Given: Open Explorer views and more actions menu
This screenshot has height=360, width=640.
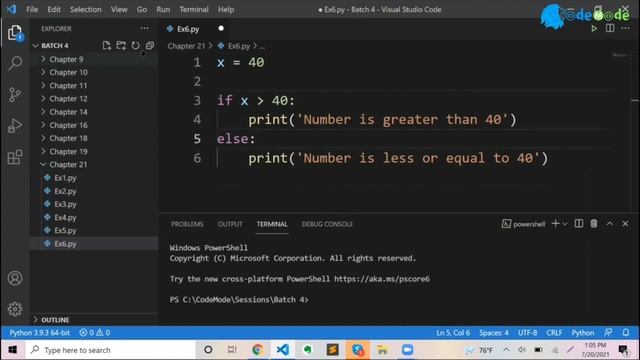Looking at the screenshot, I should click(144, 28).
